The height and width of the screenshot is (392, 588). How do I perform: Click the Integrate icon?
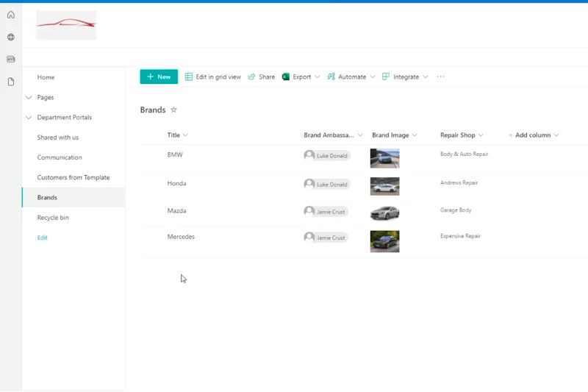click(385, 76)
